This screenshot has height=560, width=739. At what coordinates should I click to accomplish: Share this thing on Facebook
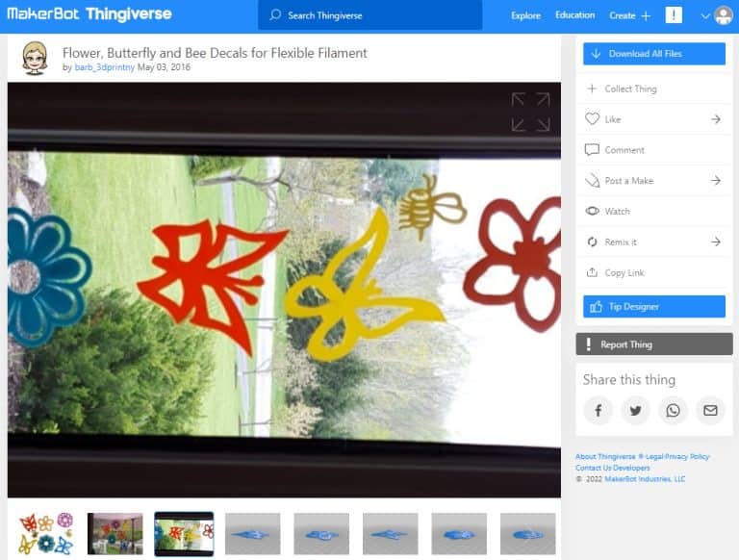[598, 411]
